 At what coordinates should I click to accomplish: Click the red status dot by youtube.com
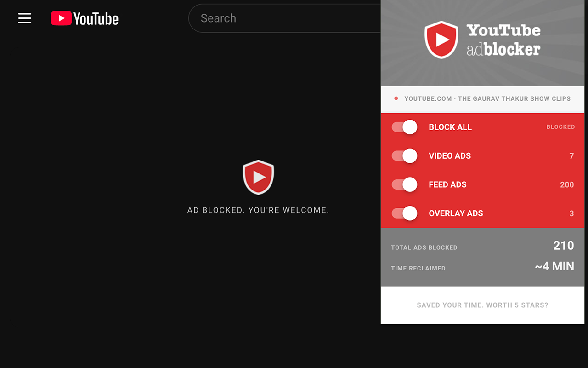(x=396, y=98)
